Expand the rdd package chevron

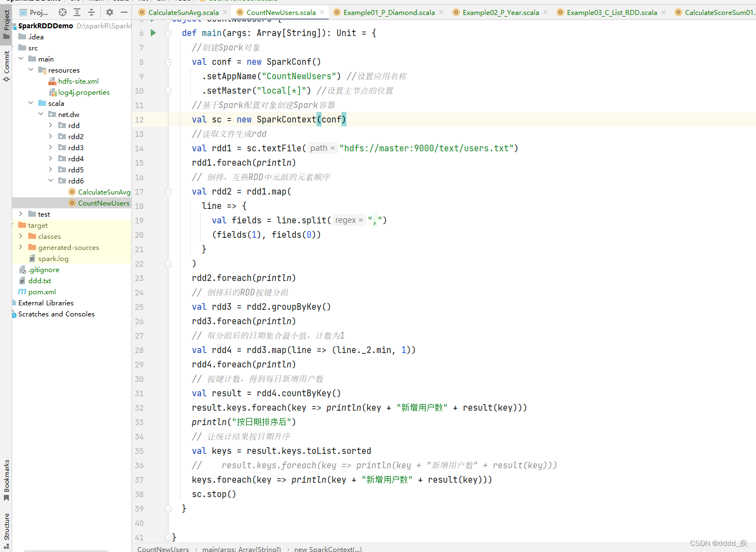pyautogui.click(x=51, y=125)
